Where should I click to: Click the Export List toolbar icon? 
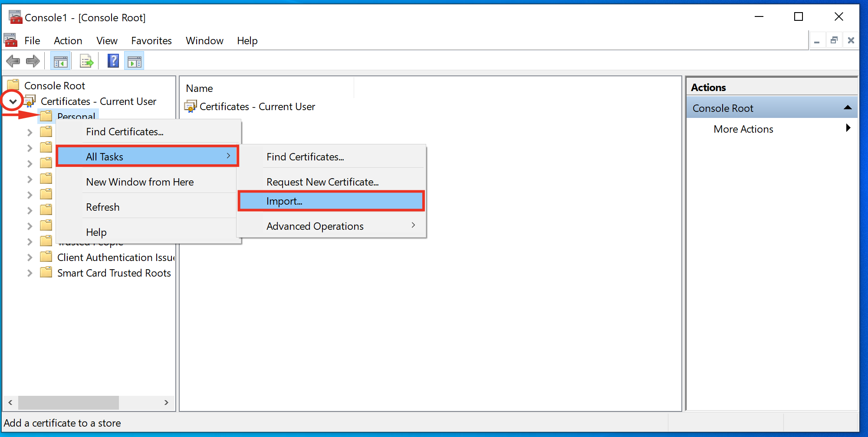87,62
